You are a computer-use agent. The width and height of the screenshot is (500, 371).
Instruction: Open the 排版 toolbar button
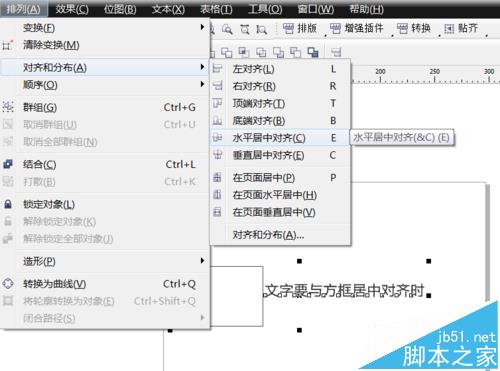[x=300, y=29]
